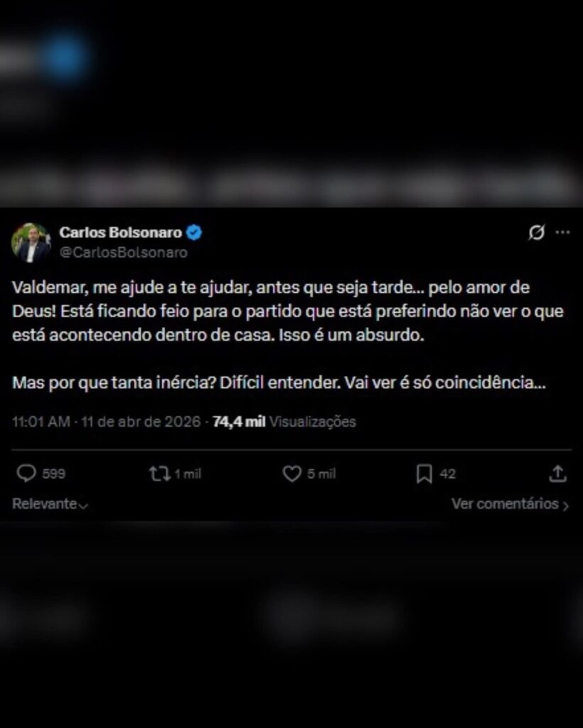Open Ver comentários link
583x728 pixels.
pyautogui.click(x=510, y=504)
